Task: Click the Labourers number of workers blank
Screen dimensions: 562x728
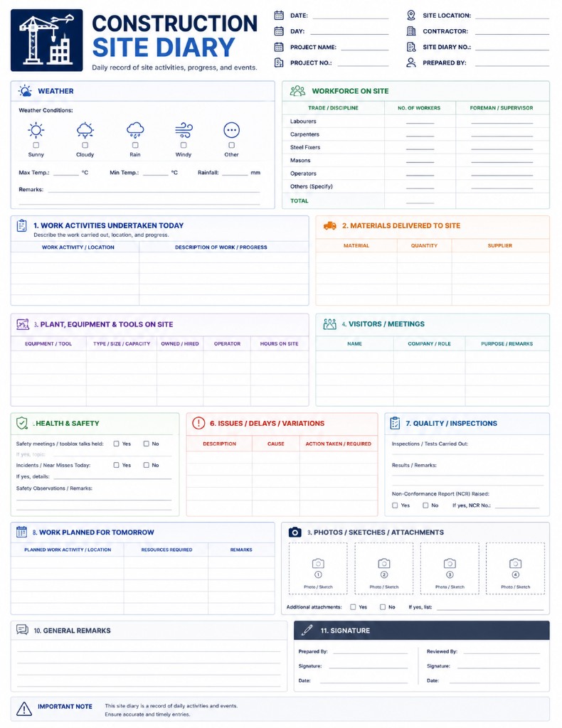Action: [420, 121]
